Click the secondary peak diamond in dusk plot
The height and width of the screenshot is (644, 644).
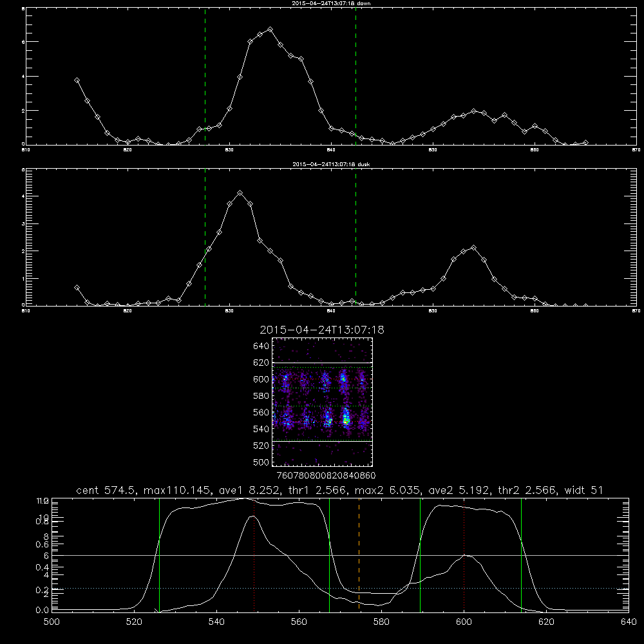(473, 248)
